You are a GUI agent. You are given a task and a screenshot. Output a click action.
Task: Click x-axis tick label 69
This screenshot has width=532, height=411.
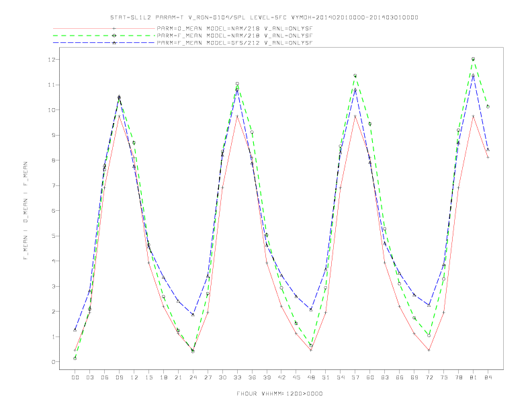pos(414,377)
